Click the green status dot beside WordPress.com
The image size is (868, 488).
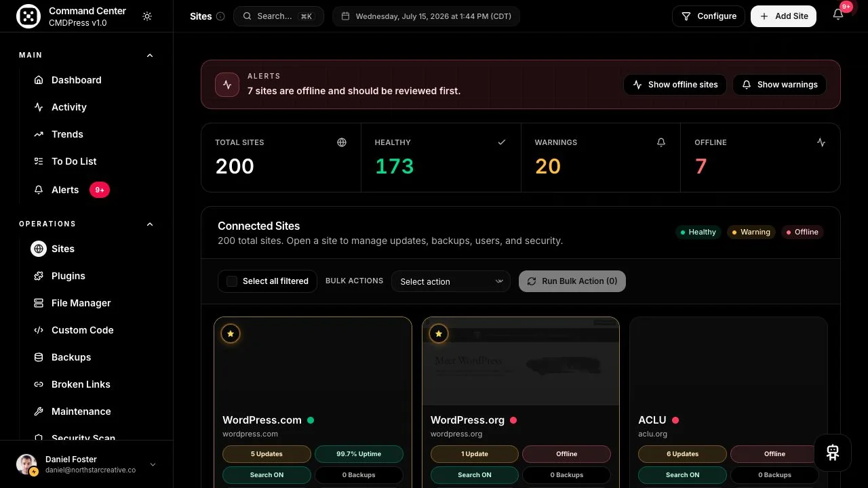[311, 420]
